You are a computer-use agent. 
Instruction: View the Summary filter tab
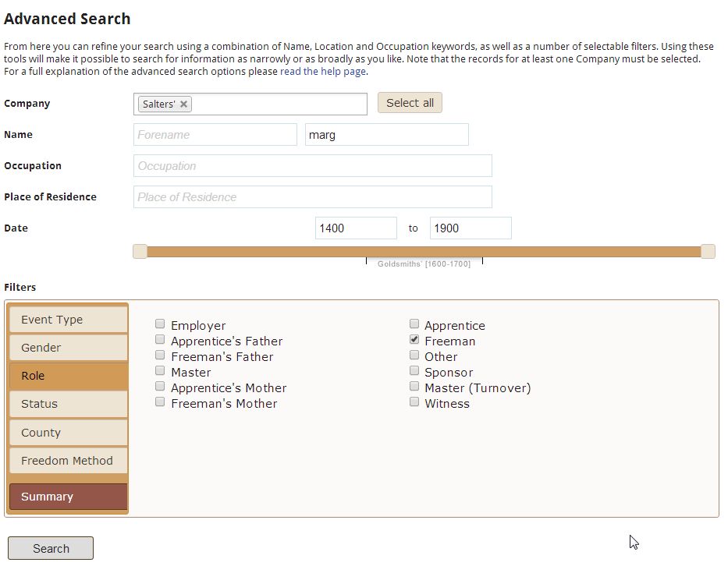click(68, 497)
